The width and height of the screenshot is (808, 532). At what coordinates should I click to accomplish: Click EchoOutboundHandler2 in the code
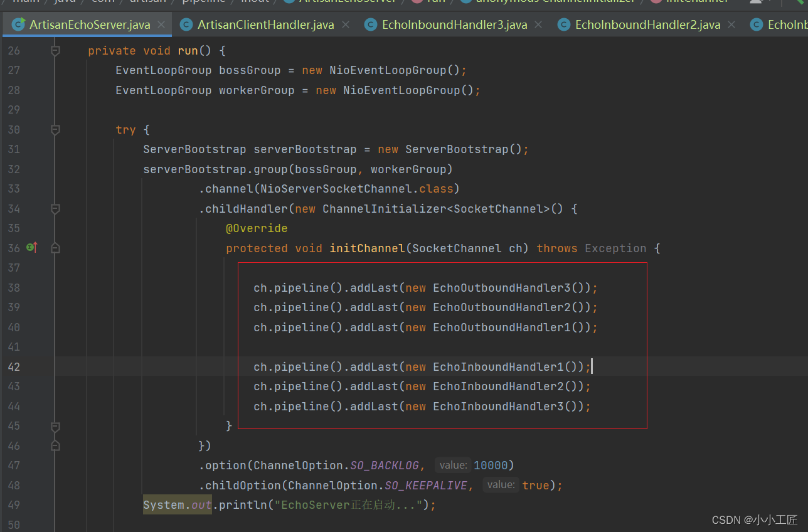(x=502, y=307)
